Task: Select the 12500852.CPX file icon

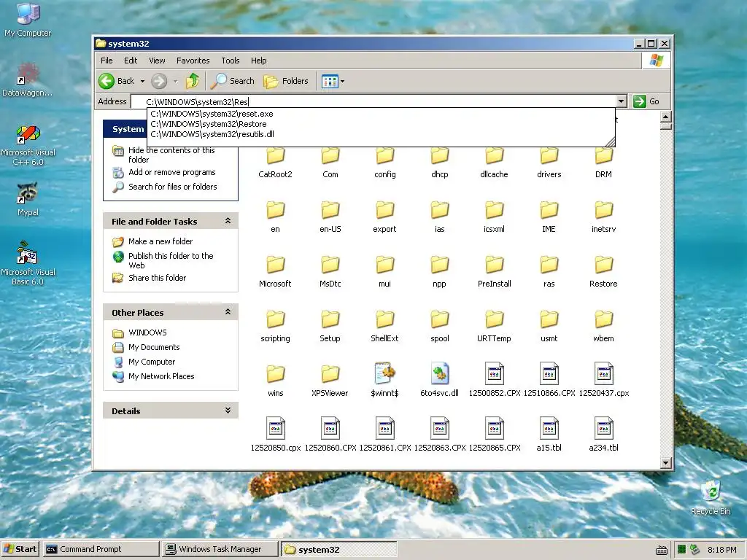Action: point(495,374)
